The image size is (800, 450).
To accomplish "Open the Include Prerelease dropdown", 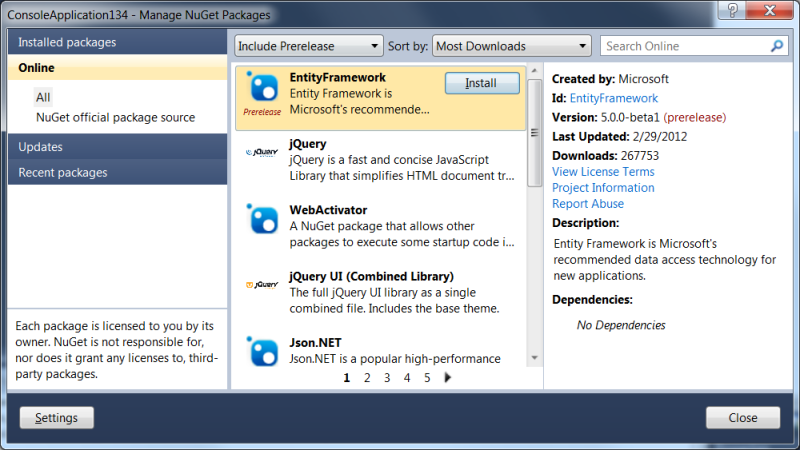I will pos(308,46).
